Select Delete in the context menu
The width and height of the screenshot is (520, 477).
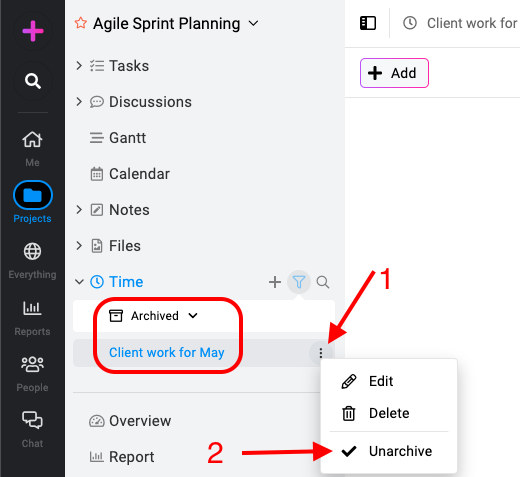coord(389,413)
